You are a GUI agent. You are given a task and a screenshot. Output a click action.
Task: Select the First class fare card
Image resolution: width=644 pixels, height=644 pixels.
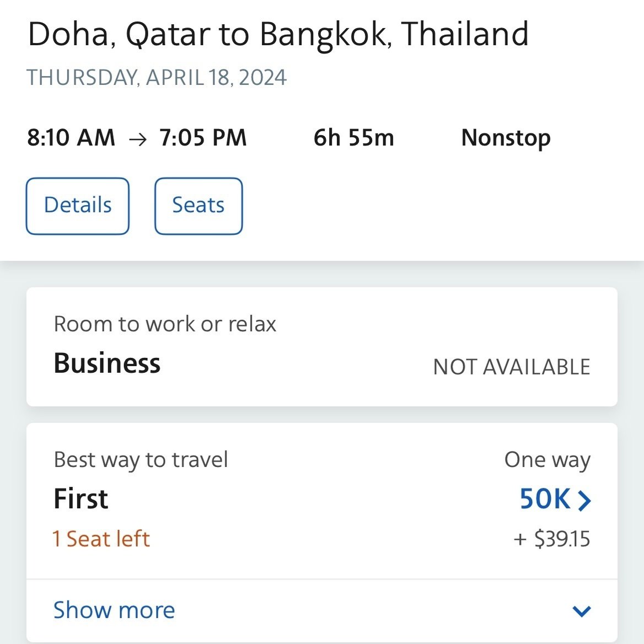tap(321, 501)
